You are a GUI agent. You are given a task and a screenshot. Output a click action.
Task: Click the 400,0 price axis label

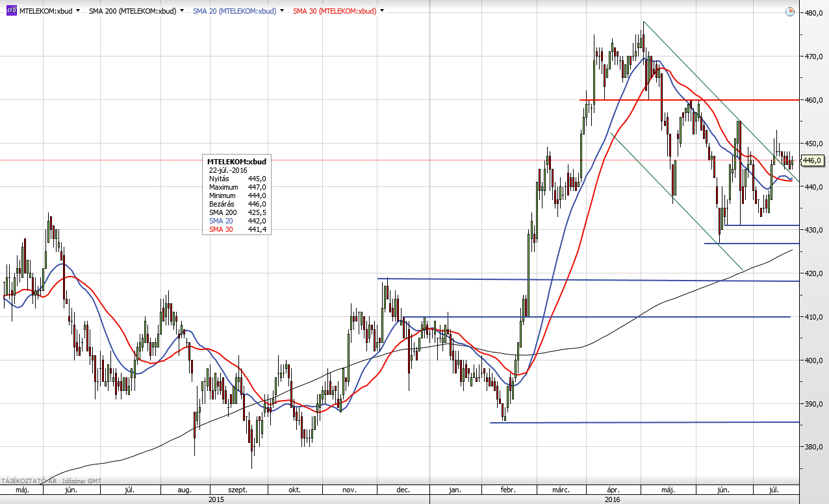click(x=814, y=360)
